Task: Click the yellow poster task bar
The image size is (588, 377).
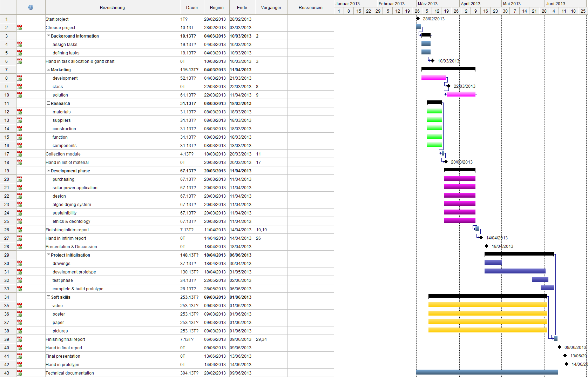Action: (487, 313)
